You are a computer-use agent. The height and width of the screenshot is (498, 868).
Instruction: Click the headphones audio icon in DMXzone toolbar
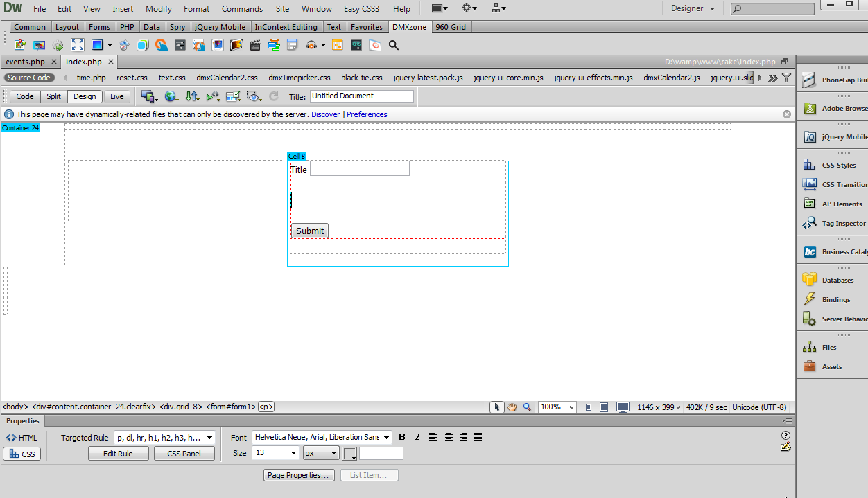311,45
